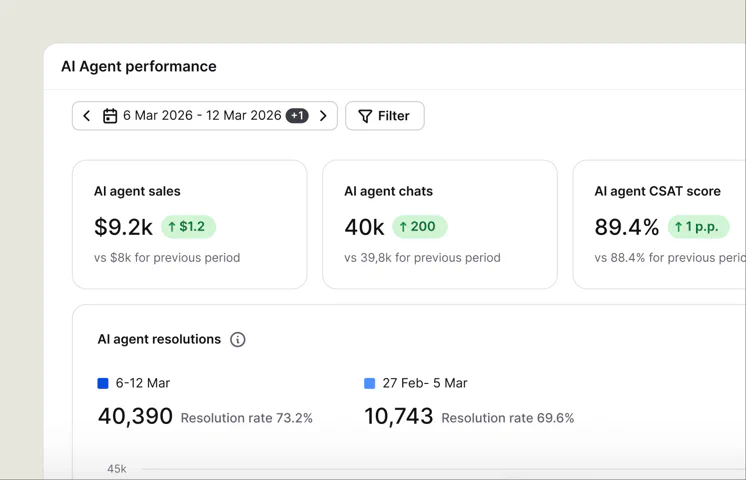Open the AI agent chats card title
The width and height of the screenshot is (746, 480).
point(389,191)
